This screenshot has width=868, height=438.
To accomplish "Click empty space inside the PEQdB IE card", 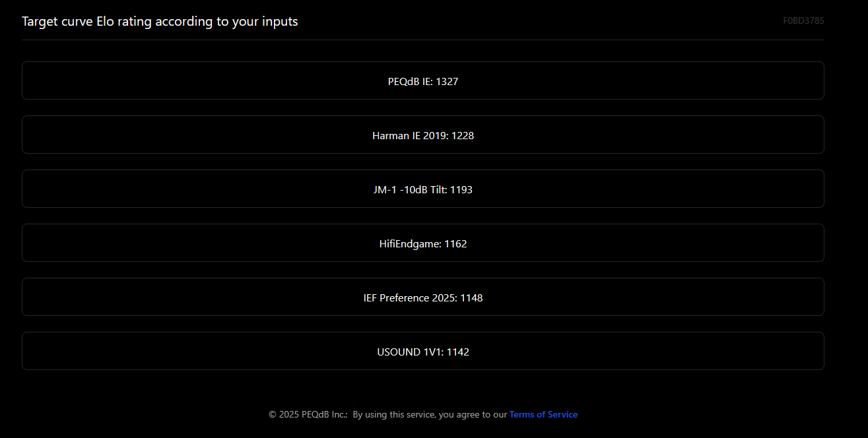I will coord(198,80).
